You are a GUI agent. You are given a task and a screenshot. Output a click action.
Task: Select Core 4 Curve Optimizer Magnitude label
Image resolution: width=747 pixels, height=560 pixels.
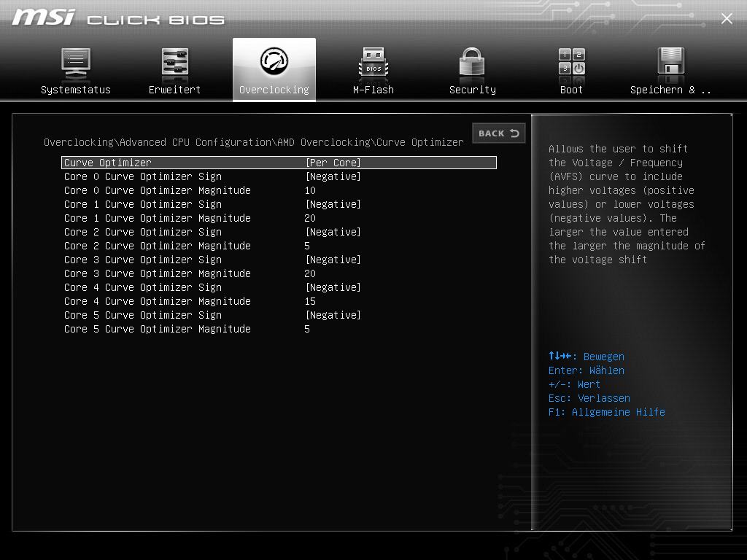pos(158,301)
